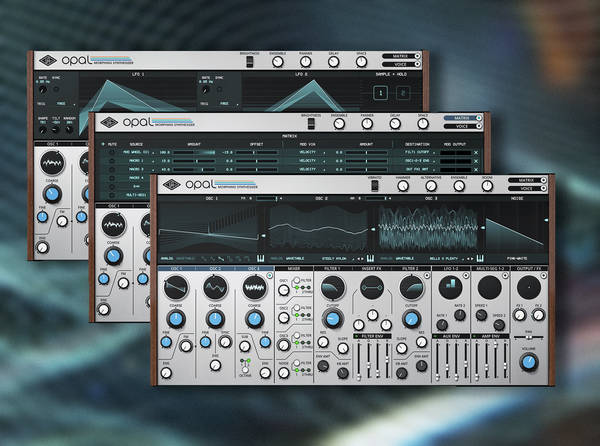600x446 pixels.
Task: Click the Filter 2 response display
Action: click(411, 287)
